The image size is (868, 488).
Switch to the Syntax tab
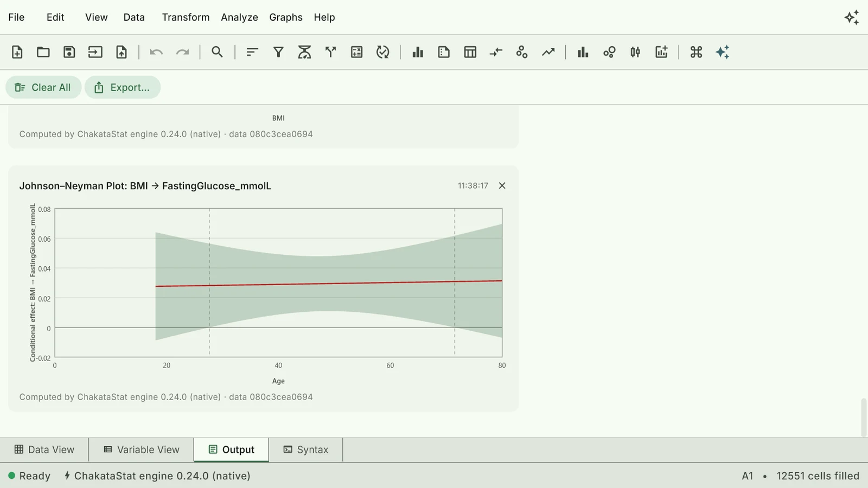point(306,450)
